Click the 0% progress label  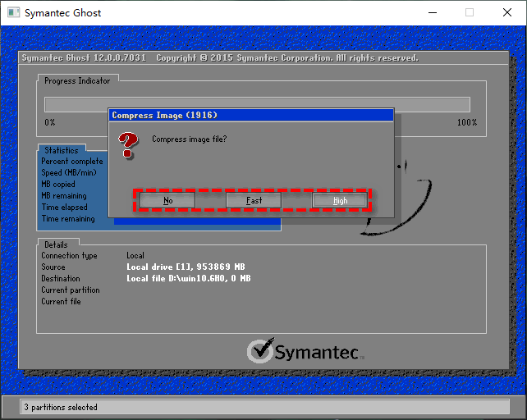coord(50,122)
